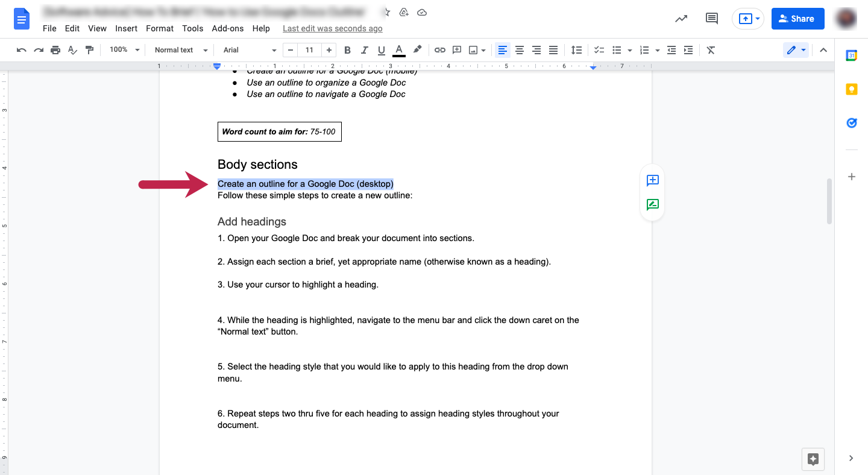
Task: Open the spelling and grammar check
Action: tap(72, 50)
